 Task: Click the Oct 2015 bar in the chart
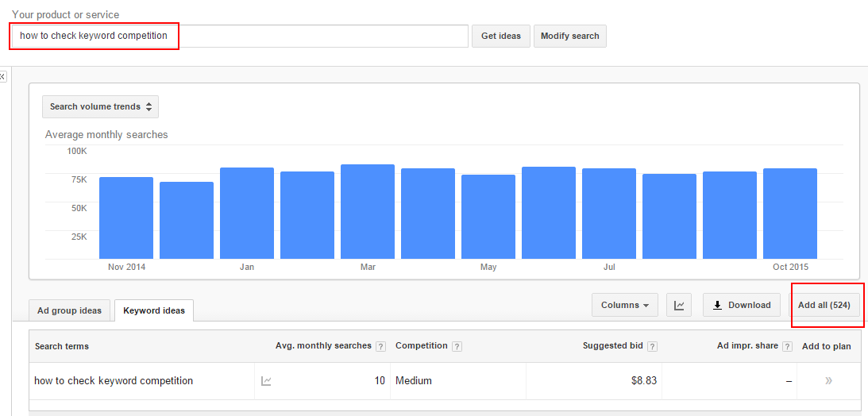click(x=790, y=213)
